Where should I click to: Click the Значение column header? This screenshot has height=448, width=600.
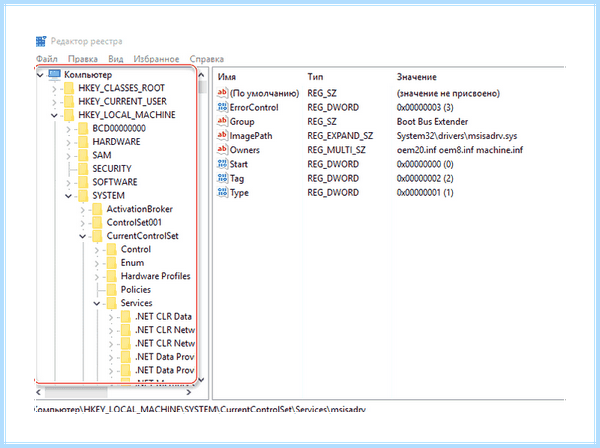pyautogui.click(x=417, y=77)
